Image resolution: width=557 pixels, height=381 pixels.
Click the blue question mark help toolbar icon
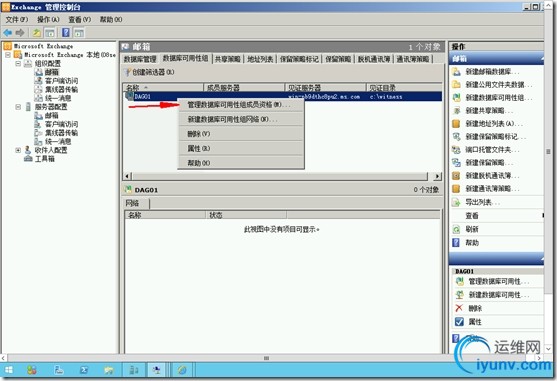point(66,33)
